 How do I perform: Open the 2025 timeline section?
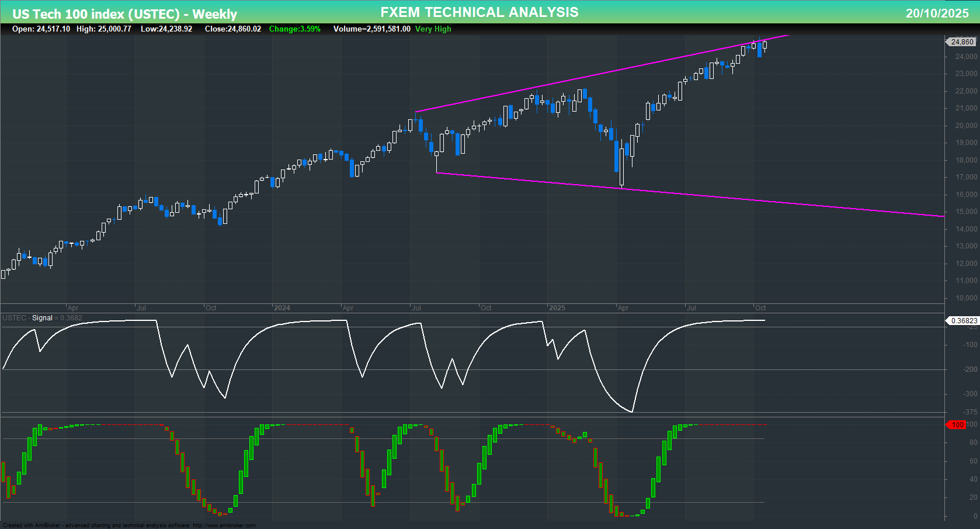point(558,307)
